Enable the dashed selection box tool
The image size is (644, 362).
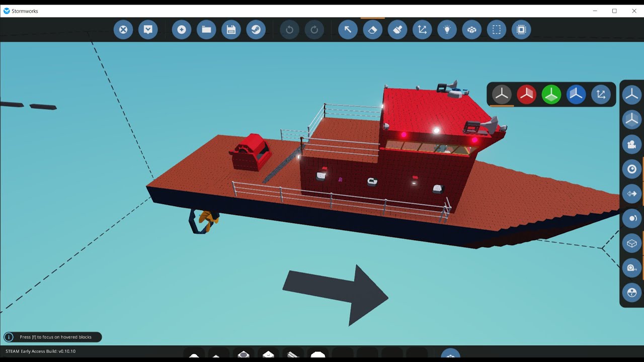pos(497,30)
